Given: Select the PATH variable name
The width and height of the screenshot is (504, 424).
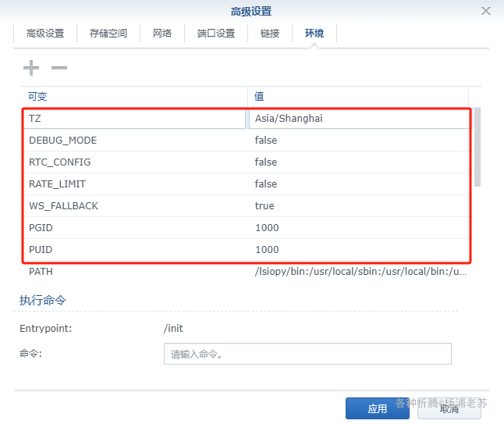Looking at the screenshot, I should 41,272.
